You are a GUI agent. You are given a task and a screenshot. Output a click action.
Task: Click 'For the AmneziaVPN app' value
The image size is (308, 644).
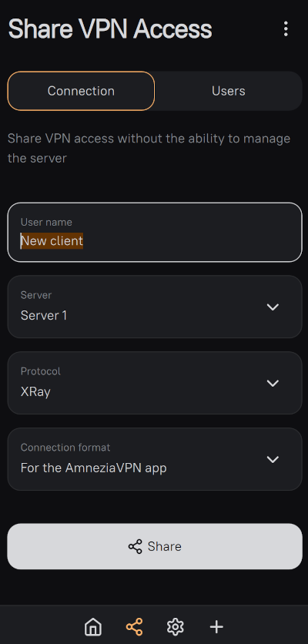point(94,468)
